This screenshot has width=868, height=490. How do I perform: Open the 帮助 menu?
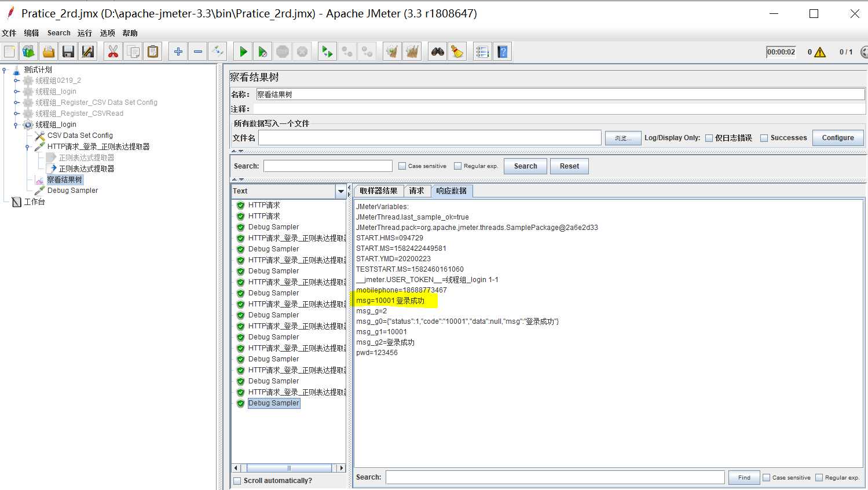coord(130,33)
